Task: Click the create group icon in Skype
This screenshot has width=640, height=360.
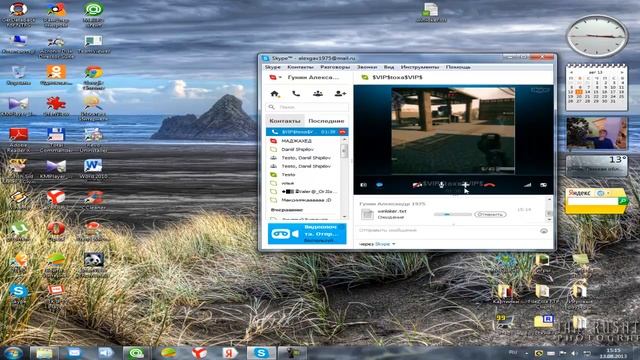Action: (x=318, y=94)
